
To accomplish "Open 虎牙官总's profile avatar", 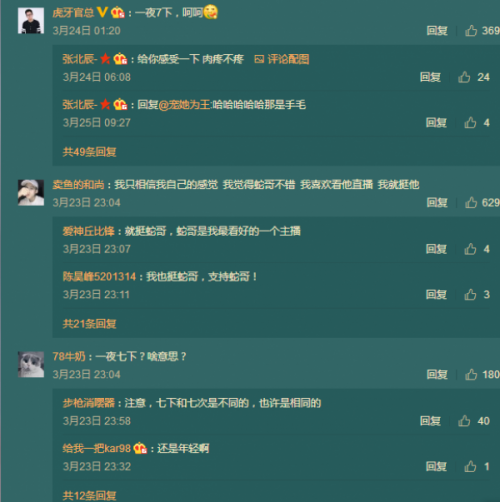I will 31,21.
